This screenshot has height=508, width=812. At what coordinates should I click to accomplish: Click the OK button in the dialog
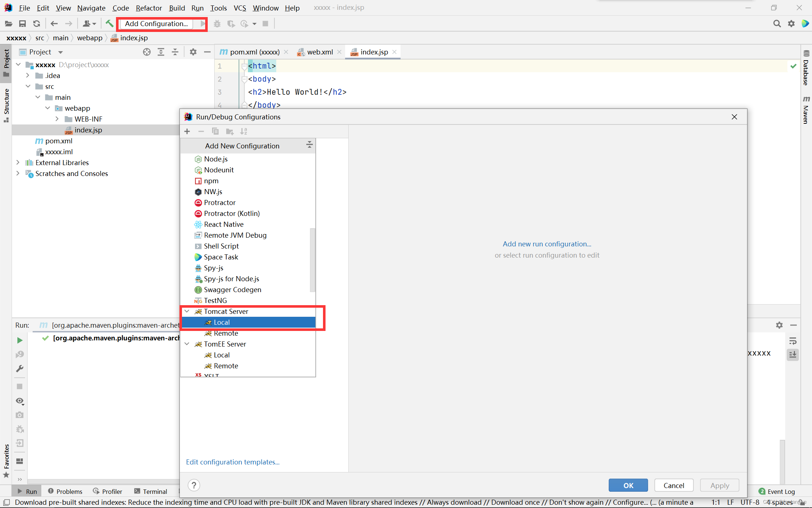click(x=628, y=485)
